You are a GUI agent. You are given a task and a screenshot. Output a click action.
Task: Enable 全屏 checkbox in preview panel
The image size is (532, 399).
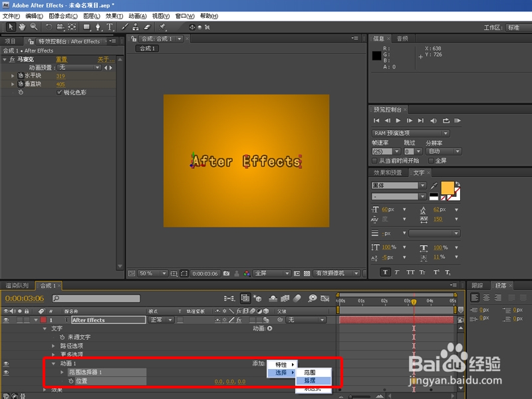coord(431,160)
